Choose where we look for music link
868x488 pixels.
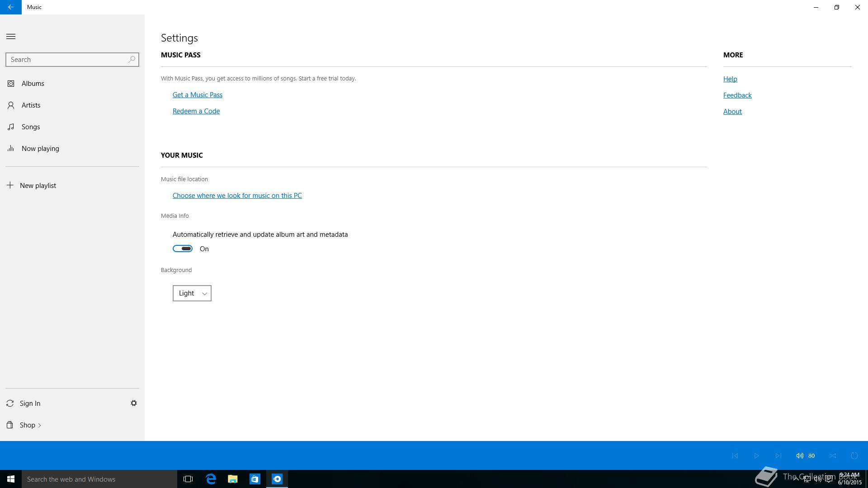(x=237, y=196)
